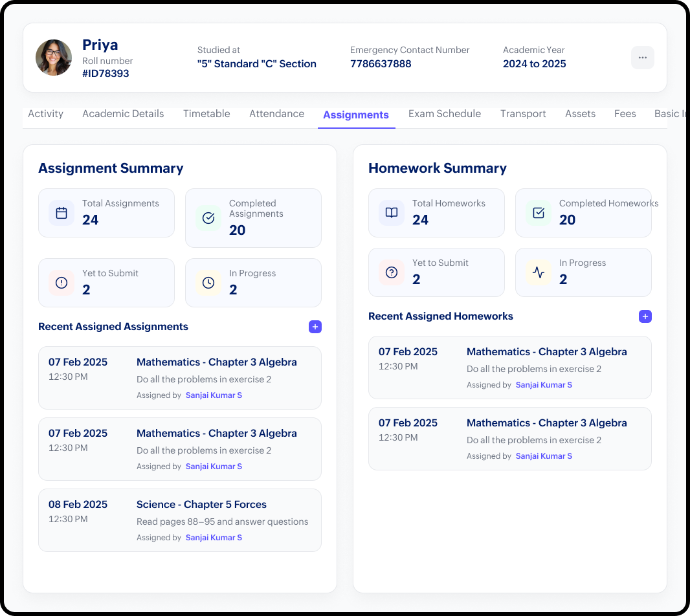The height and width of the screenshot is (616, 690).
Task: Add a new assignment with plus icon
Action: (x=315, y=327)
